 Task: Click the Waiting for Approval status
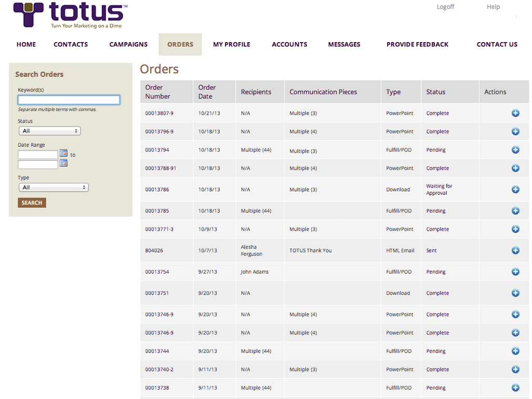439,189
